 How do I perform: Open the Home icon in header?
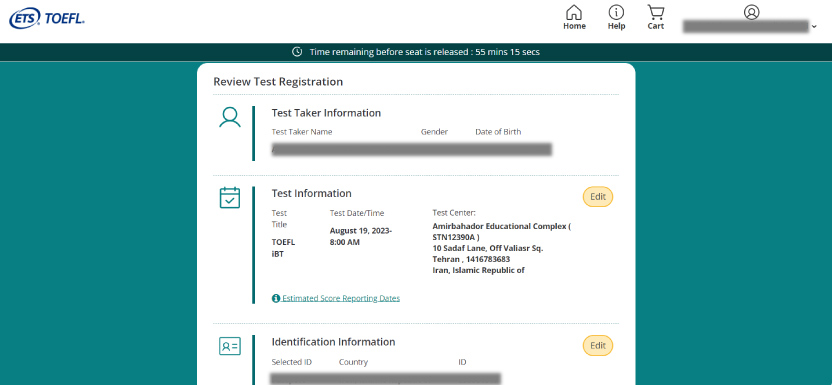(574, 12)
